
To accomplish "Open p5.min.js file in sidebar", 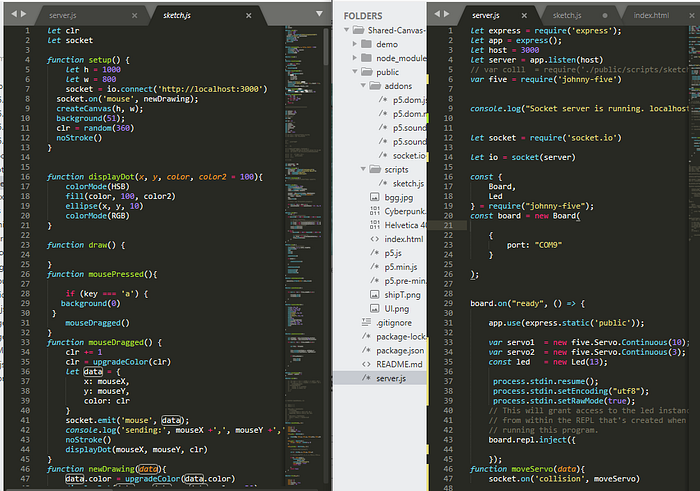I will (x=401, y=267).
